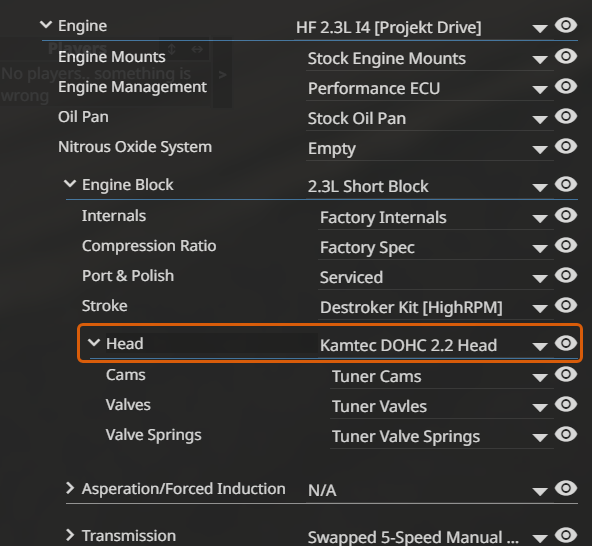Toggle eye icon on Asperation/Forced Induction row
Image resolution: width=592 pixels, height=546 pixels.
click(566, 488)
